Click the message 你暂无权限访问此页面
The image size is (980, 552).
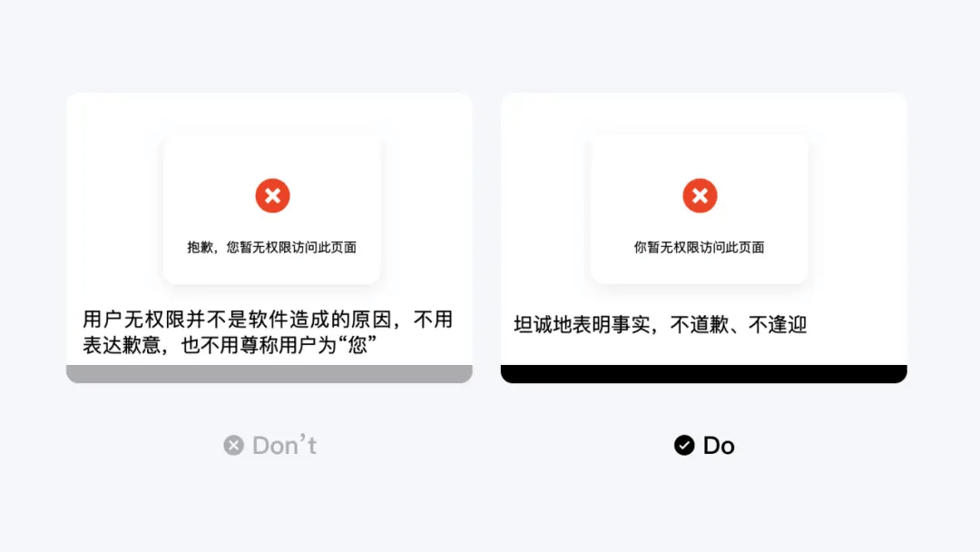(699, 248)
